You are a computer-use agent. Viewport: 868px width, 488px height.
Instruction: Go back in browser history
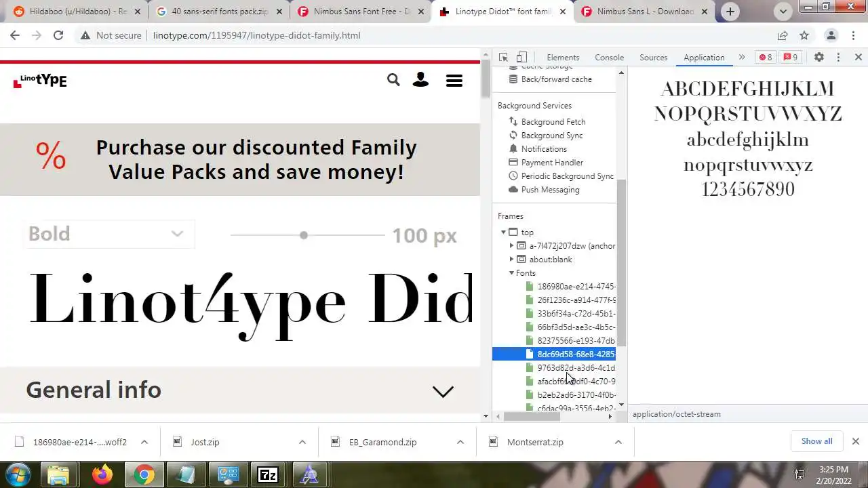pyautogui.click(x=15, y=35)
